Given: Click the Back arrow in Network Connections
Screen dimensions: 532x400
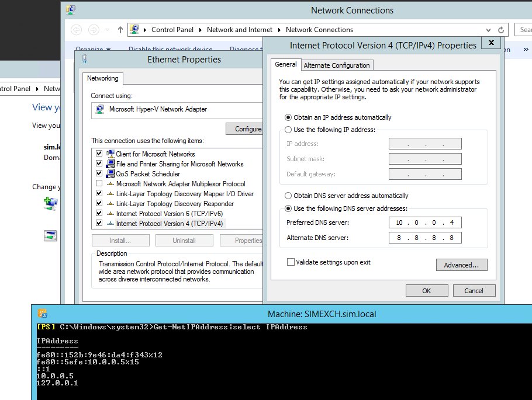Looking at the screenshot, I should coord(77,30).
